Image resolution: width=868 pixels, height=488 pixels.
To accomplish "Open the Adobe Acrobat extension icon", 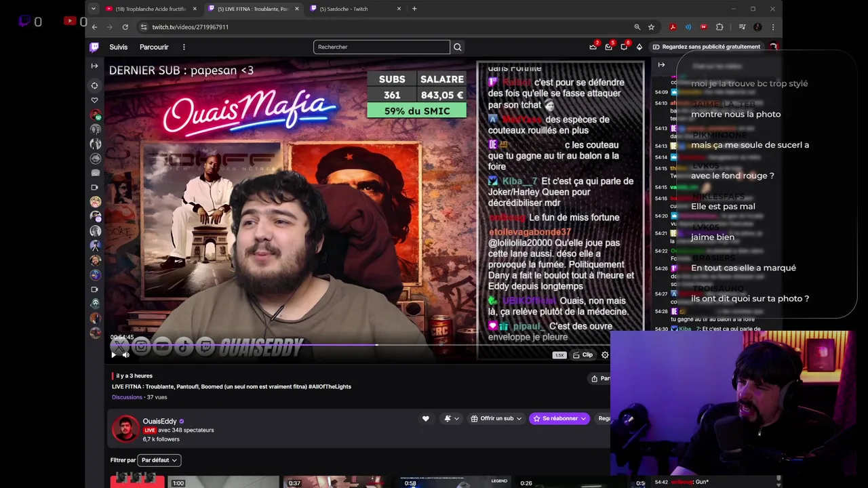I will click(x=673, y=27).
